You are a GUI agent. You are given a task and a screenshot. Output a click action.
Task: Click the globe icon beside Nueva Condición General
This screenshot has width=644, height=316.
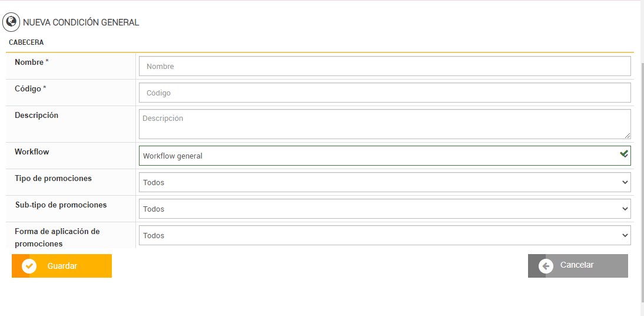pos(11,22)
